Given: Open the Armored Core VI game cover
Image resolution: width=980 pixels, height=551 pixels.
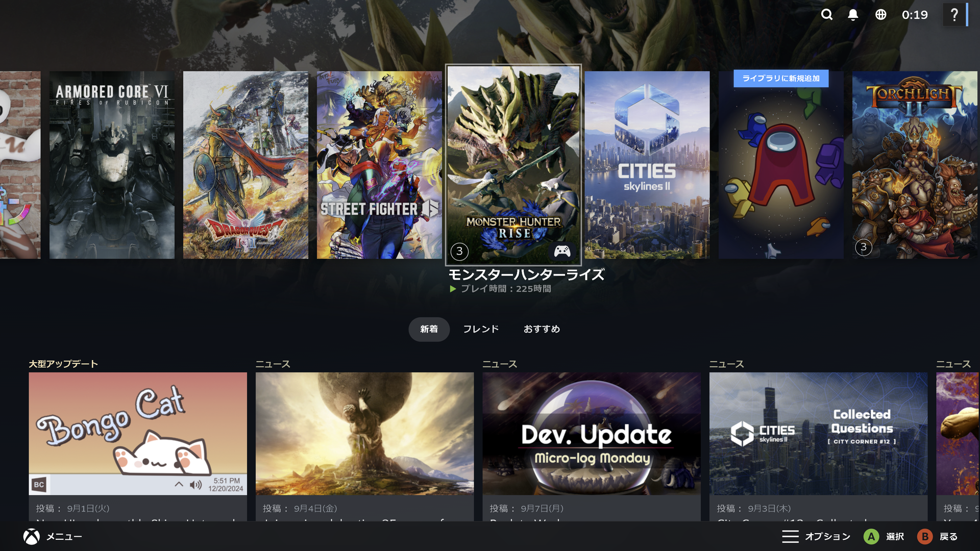Looking at the screenshot, I should 112,165.
